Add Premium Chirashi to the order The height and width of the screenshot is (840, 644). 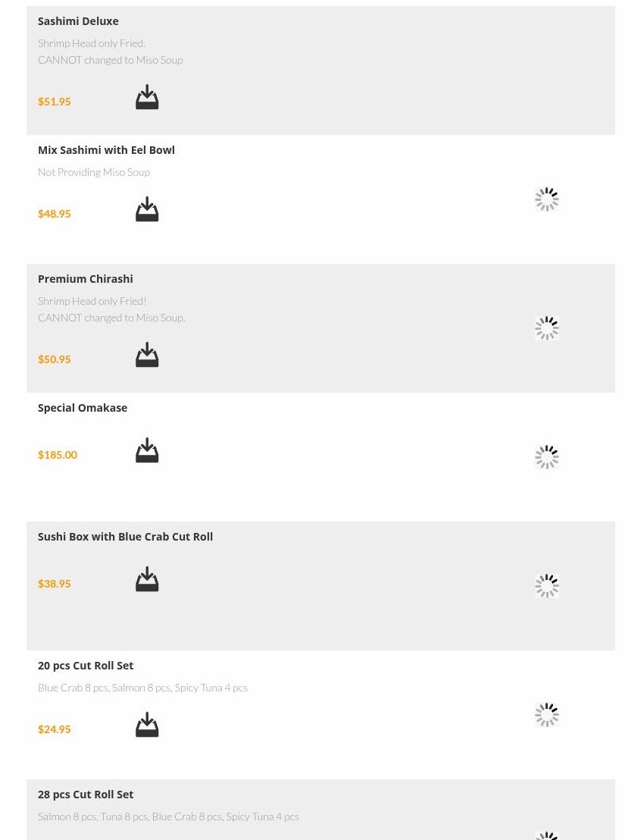(147, 356)
